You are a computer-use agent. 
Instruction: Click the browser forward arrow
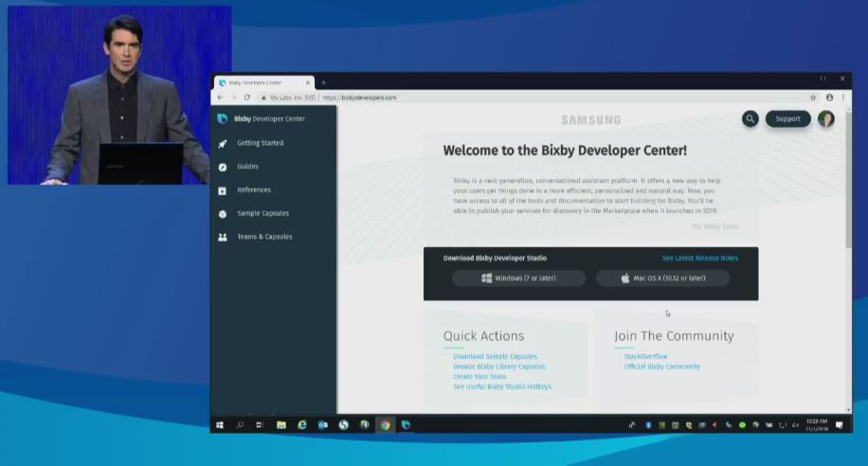234,98
